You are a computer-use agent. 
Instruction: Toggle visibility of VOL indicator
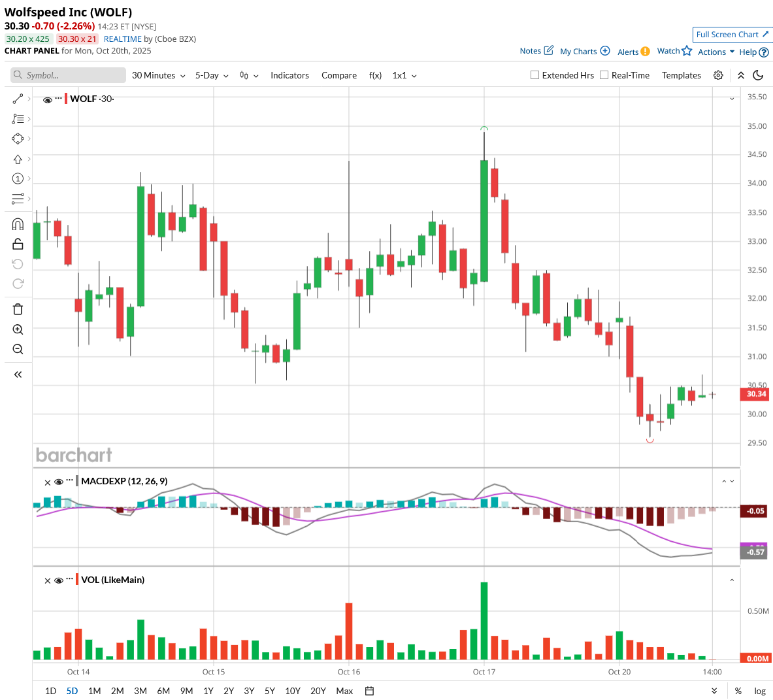pos(58,580)
